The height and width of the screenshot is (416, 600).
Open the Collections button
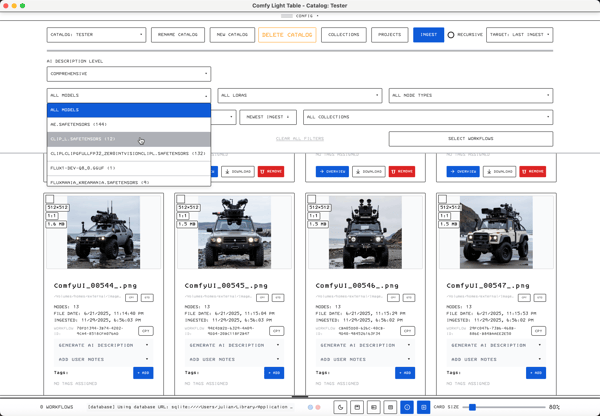(344, 35)
